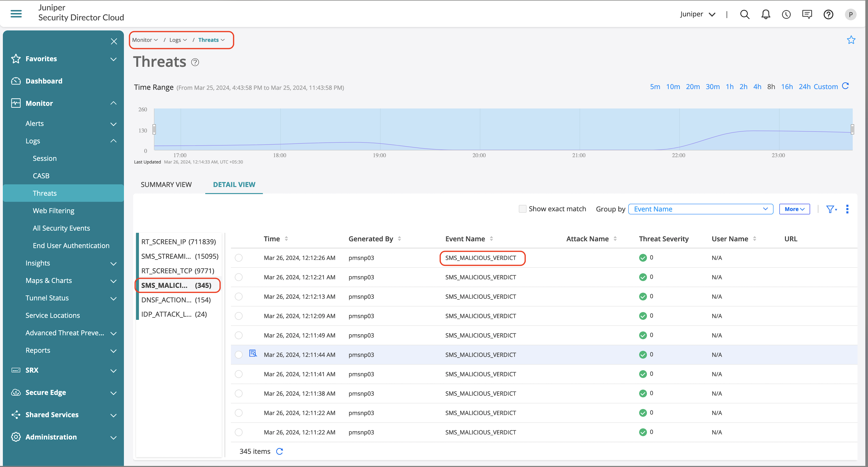Open the Group by Event Name dropdown
Viewport: 868px width, 467px height.
(x=700, y=209)
